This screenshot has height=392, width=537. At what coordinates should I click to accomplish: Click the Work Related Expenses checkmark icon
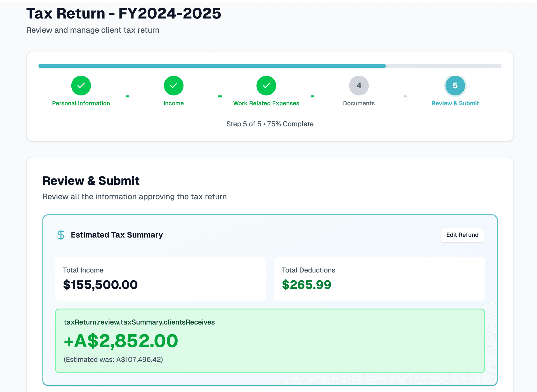[266, 86]
